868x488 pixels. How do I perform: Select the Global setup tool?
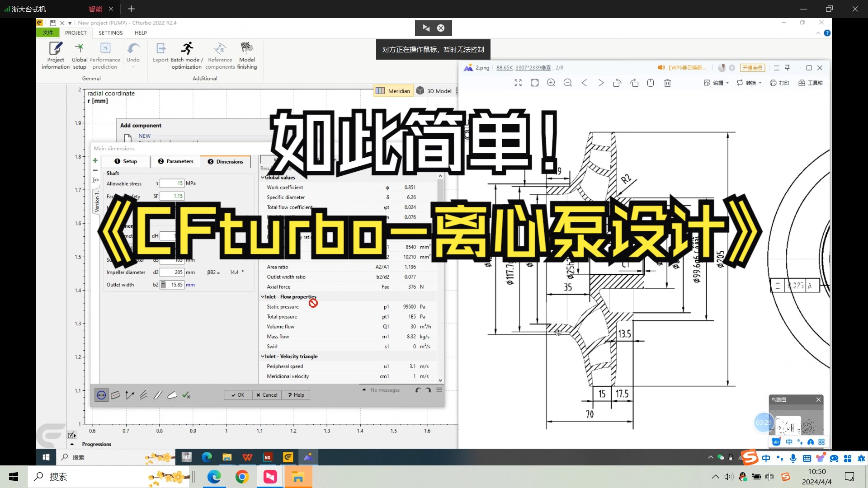coord(79,54)
